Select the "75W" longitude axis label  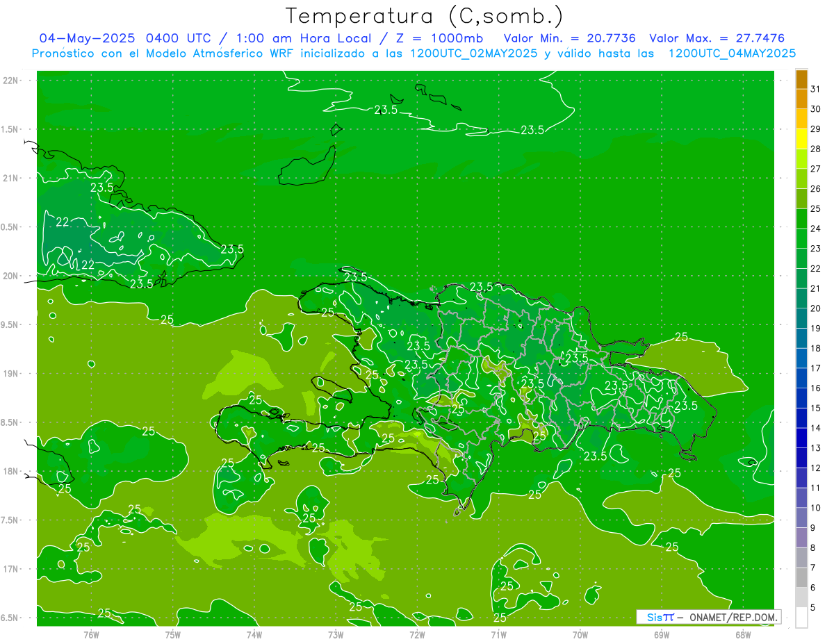(x=172, y=634)
